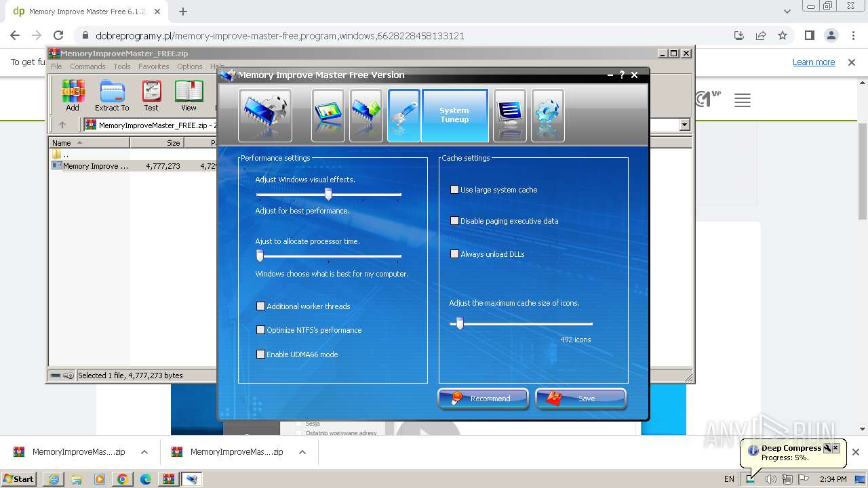Click WinRAR Add toolbar icon
The height and width of the screenshot is (488, 868).
(73, 96)
